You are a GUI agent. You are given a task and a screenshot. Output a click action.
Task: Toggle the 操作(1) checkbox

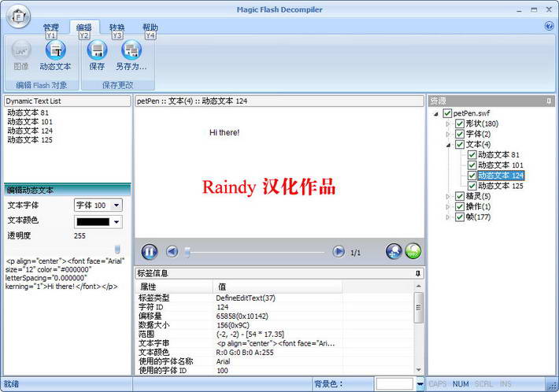pos(460,206)
